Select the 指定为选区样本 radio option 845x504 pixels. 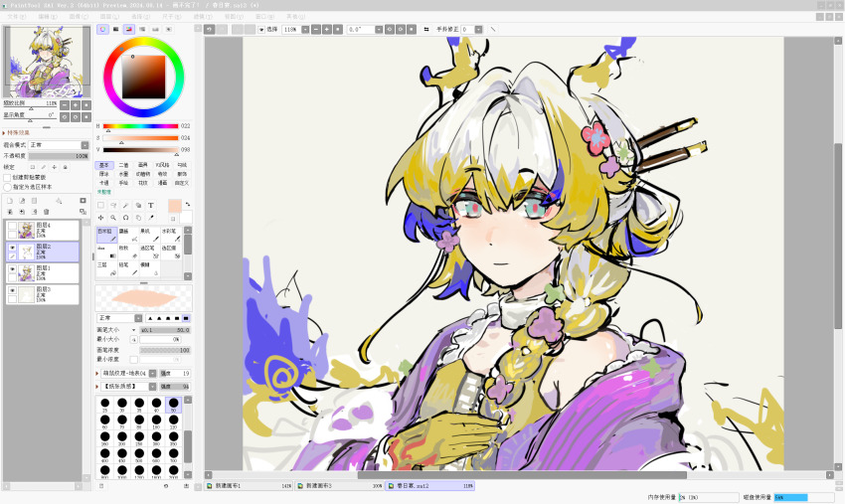point(7,187)
